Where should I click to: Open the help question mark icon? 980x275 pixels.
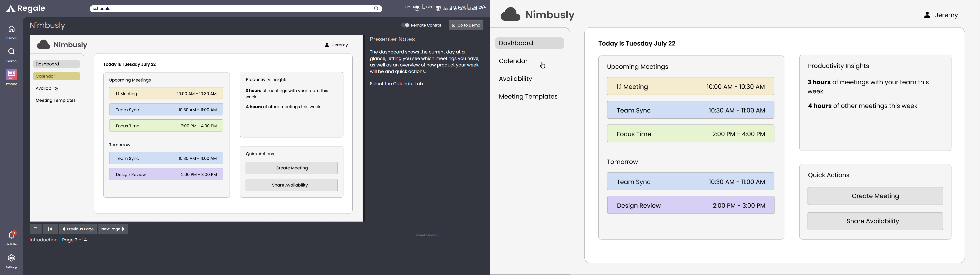(417, 9)
